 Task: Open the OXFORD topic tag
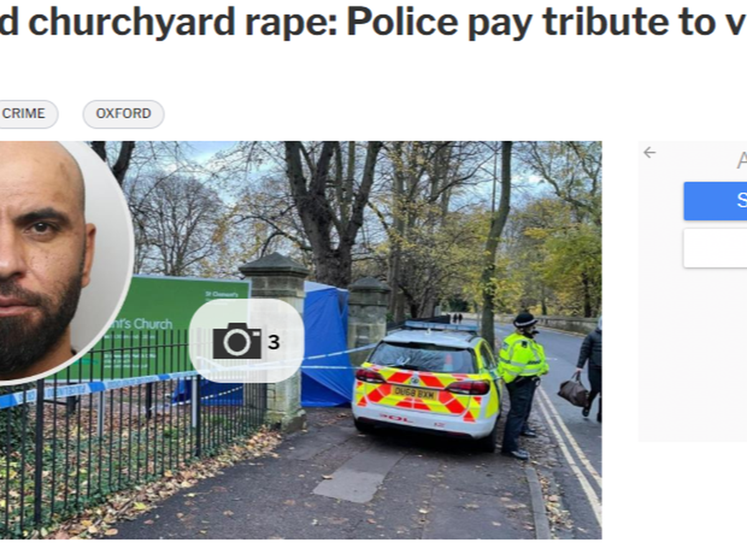pyautogui.click(x=123, y=114)
